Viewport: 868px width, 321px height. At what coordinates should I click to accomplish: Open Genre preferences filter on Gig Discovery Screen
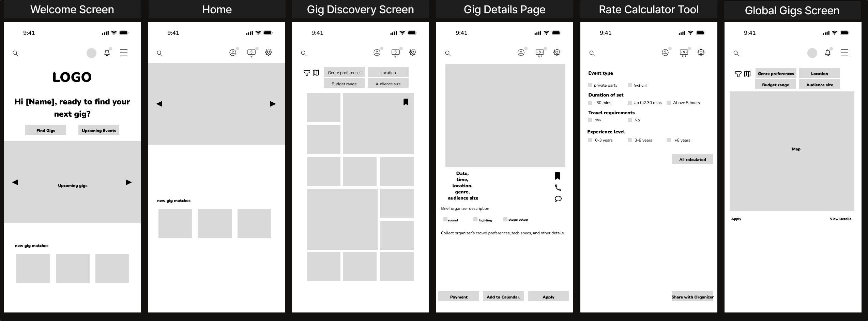[345, 72]
